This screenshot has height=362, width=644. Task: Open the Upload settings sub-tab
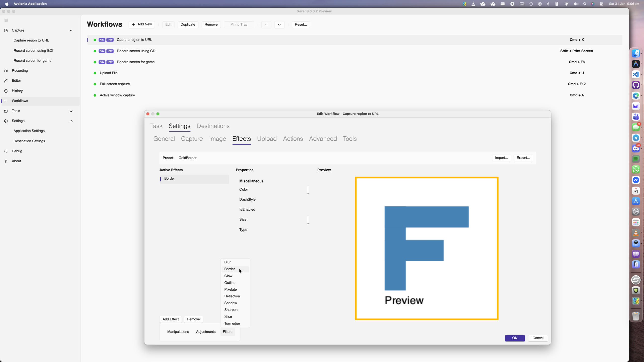[267, 139]
